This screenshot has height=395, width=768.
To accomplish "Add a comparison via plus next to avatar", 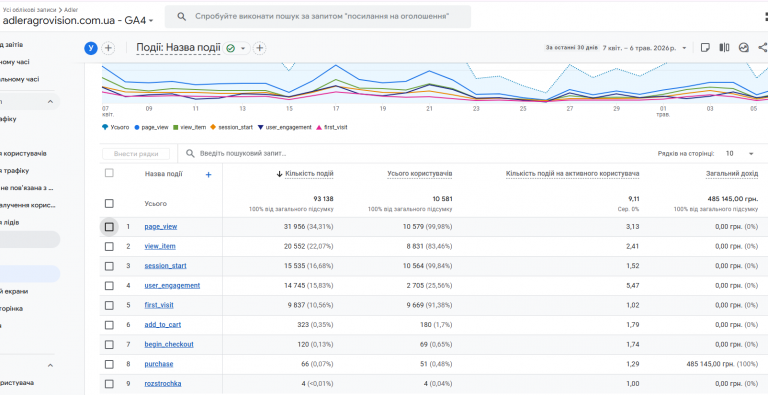I will click(108, 48).
